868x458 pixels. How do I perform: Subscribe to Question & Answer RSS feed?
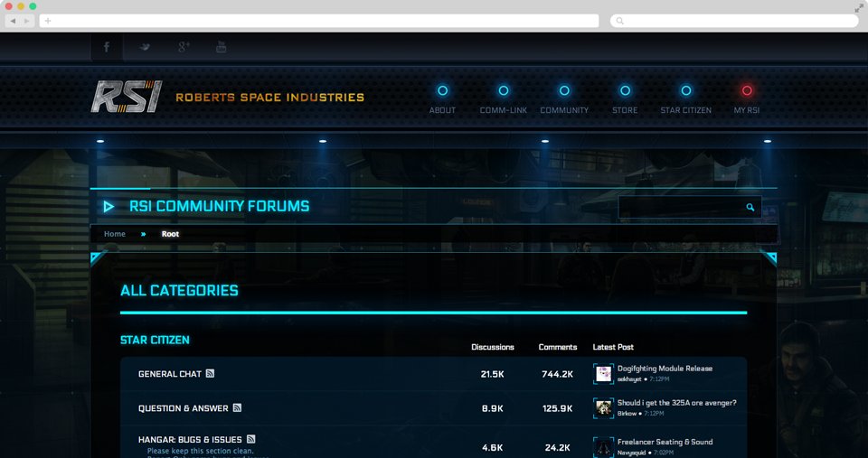(x=237, y=407)
